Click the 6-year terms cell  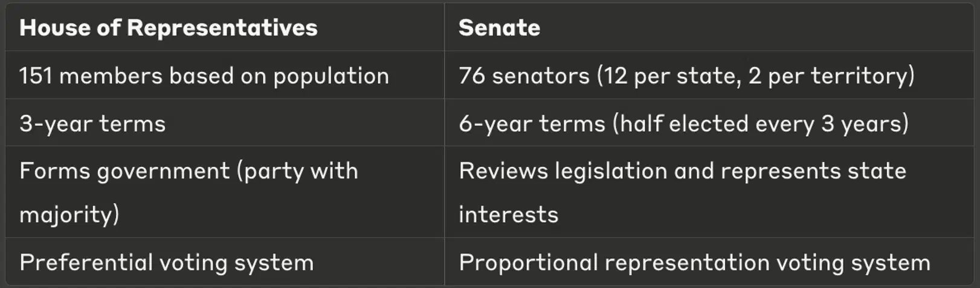[709, 123]
